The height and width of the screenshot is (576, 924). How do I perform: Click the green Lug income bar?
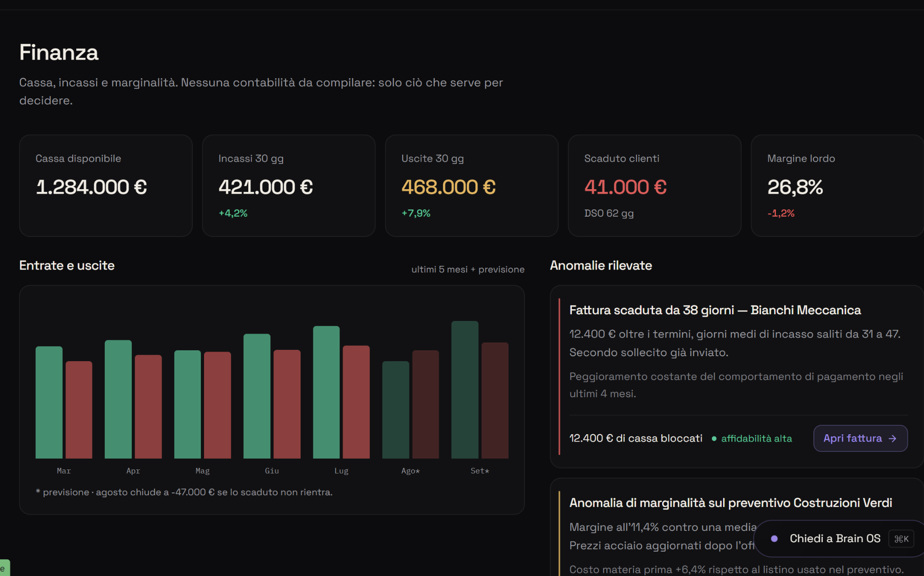[326, 392]
